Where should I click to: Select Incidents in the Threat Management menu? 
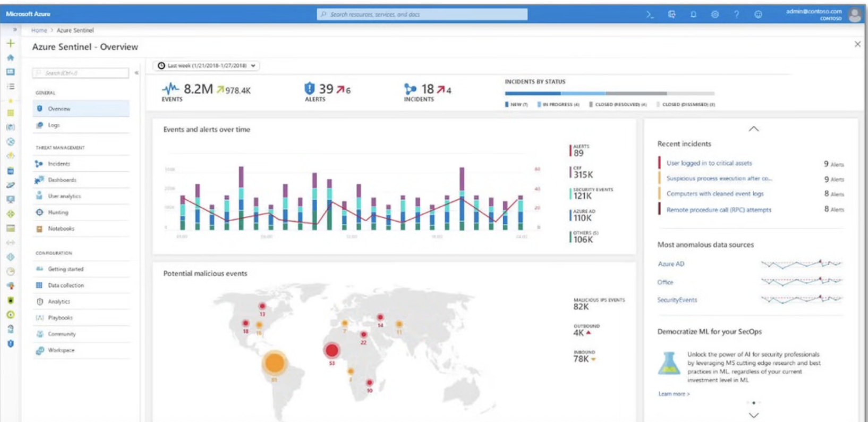point(59,164)
